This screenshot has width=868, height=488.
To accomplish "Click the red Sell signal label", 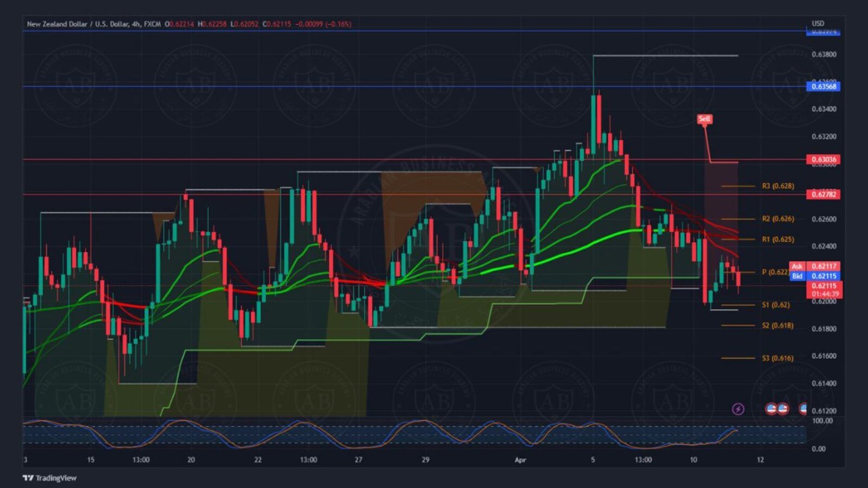I will click(x=704, y=119).
